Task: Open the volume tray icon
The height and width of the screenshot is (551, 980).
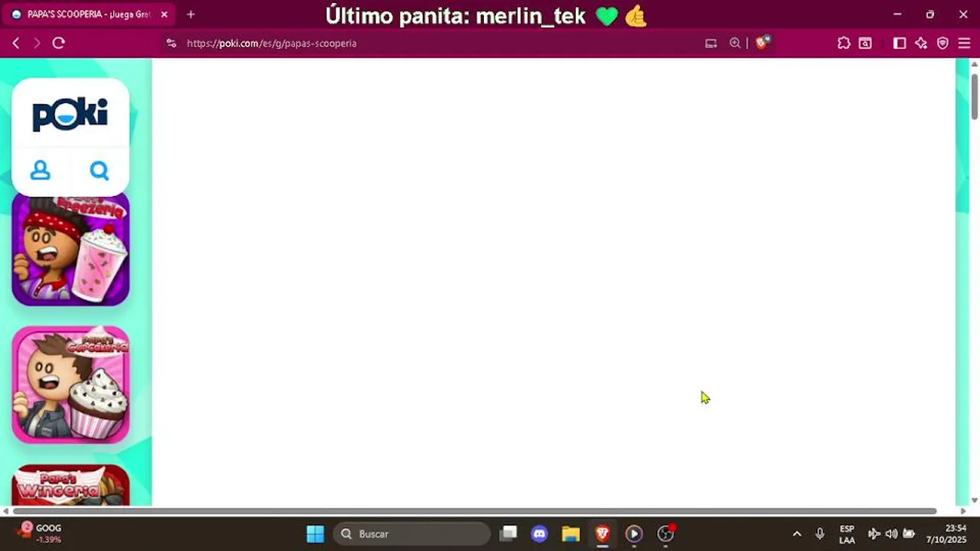Action: tap(891, 534)
